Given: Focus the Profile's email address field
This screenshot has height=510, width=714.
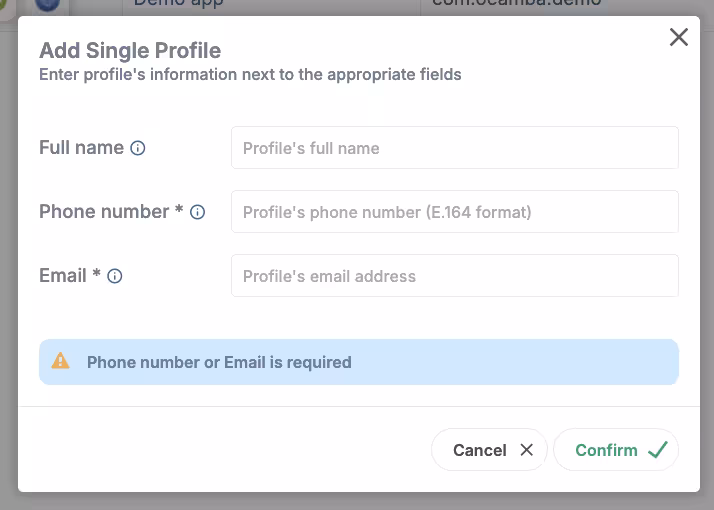Looking at the screenshot, I should [x=454, y=276].
